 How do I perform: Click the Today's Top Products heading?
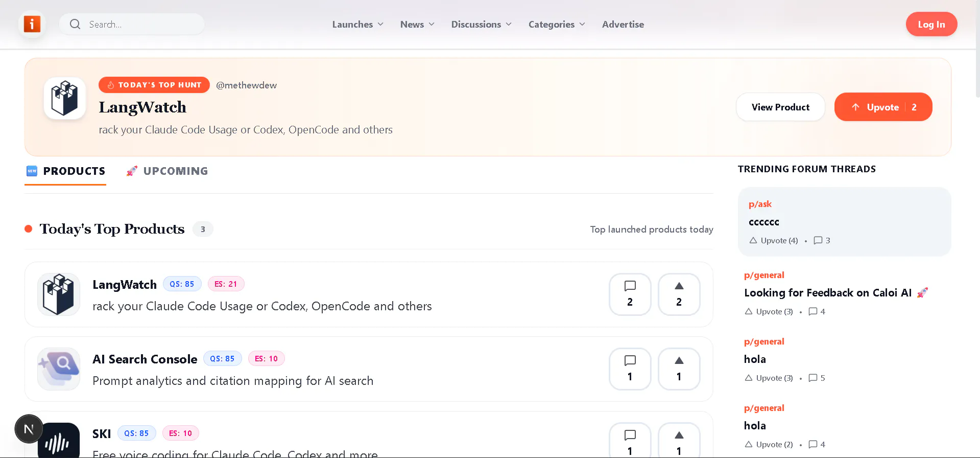point(112,229)
